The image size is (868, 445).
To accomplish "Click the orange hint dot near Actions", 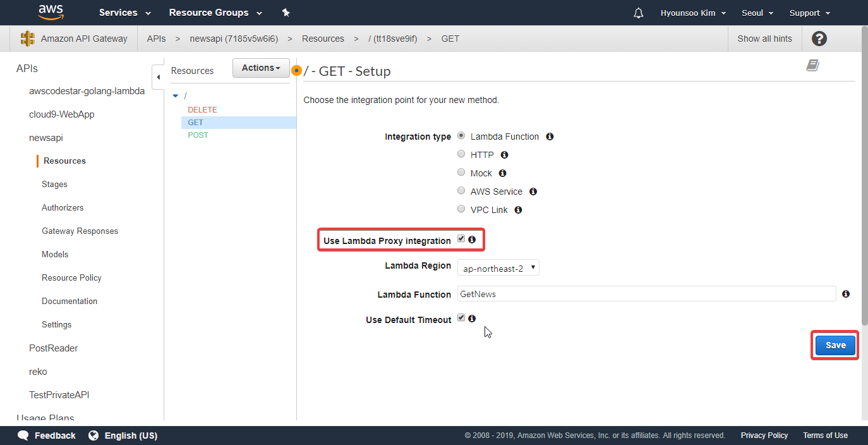I will pos(296,70).
